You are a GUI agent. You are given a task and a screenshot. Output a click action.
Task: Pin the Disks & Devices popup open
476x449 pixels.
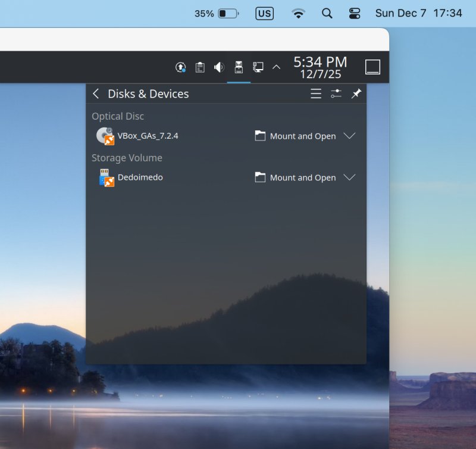click(x=356, y=93)
